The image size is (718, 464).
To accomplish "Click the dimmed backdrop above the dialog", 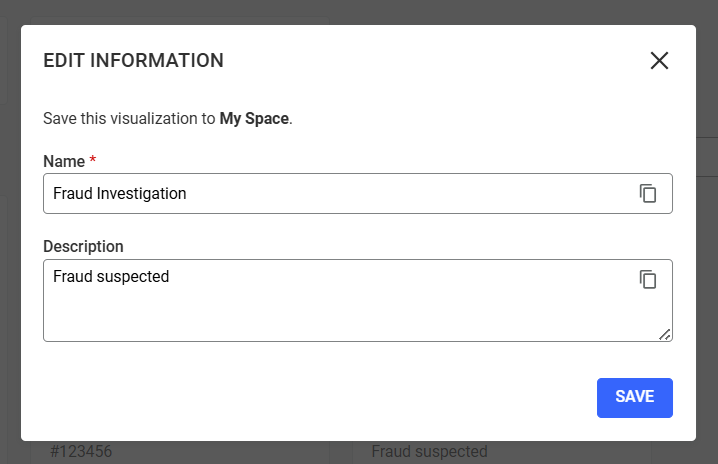I will tap(359, 12).
